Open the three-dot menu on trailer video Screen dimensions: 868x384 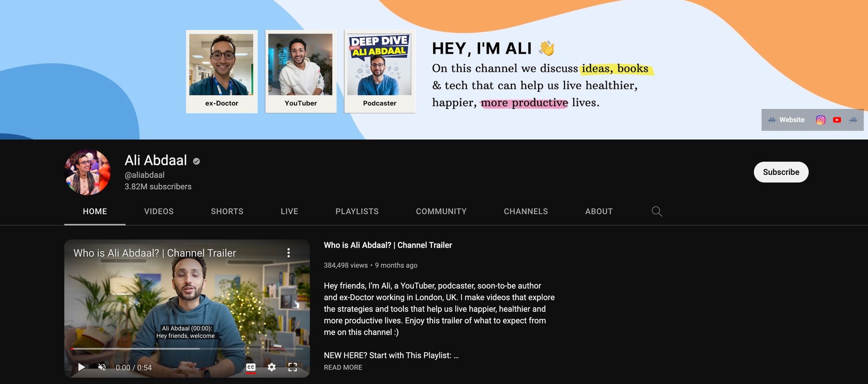coord(289,253)
